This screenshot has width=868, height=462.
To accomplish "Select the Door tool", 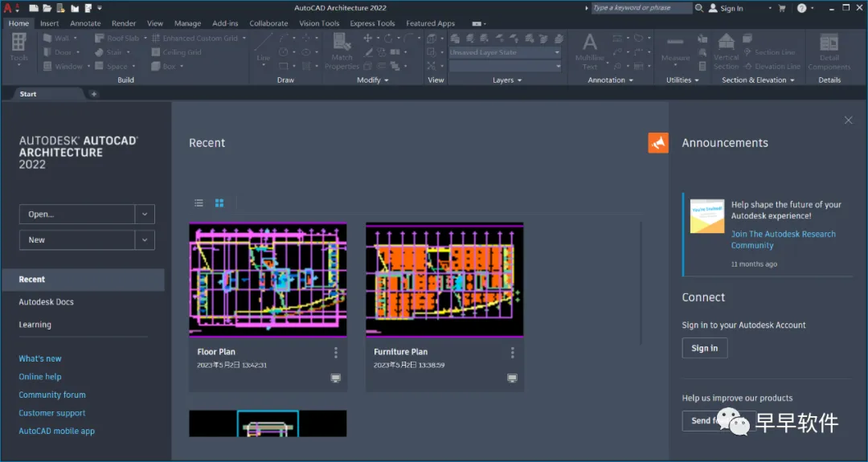I will coord(58,52).
